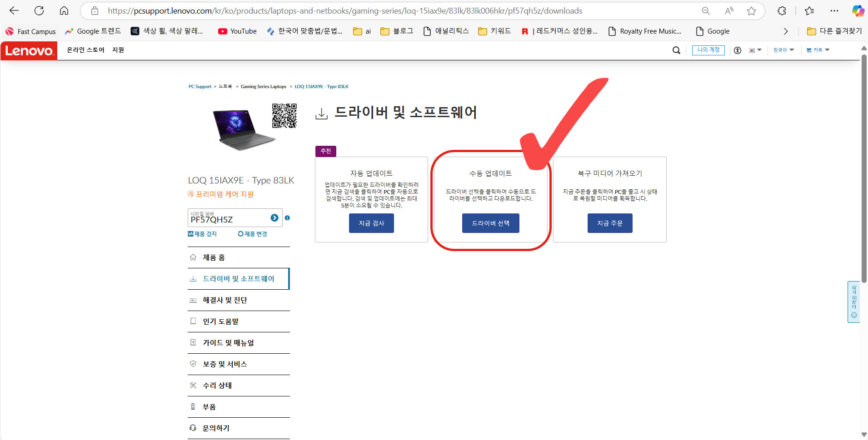The width and height of the screenshot is (868, 440).
Task: Click 드라이버 선택 button
Action: click(490, 223)
